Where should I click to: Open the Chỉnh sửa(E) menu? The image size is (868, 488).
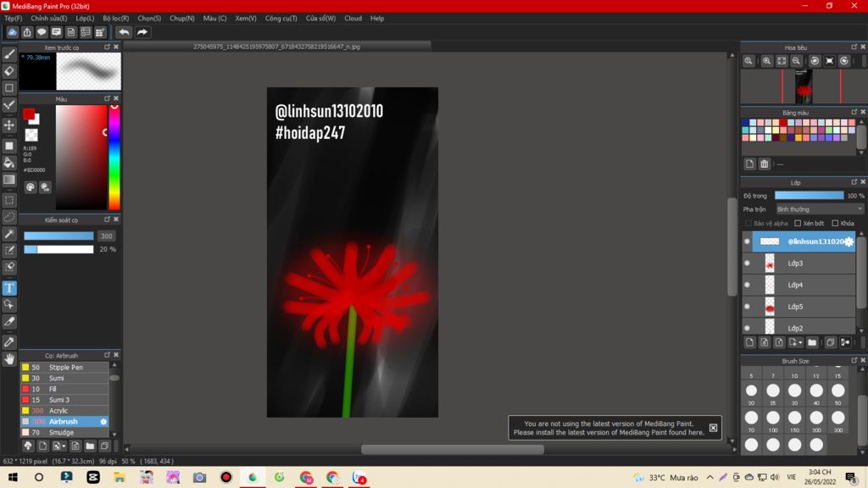[x=48, y=19]
